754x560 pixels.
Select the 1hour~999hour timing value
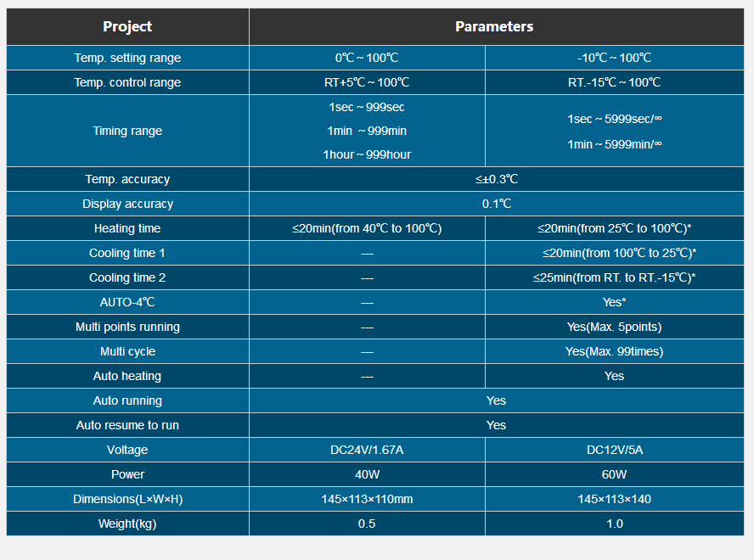point(367,154)
